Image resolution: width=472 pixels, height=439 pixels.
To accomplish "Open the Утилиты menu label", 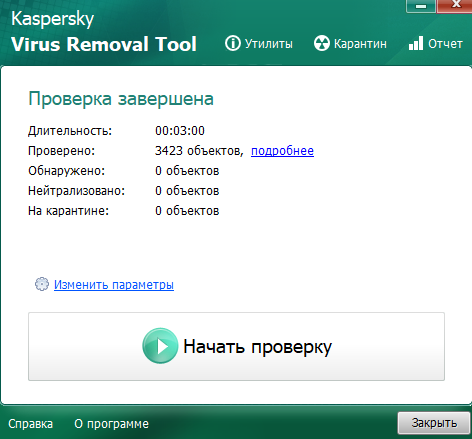I will [x=269, y=44].
